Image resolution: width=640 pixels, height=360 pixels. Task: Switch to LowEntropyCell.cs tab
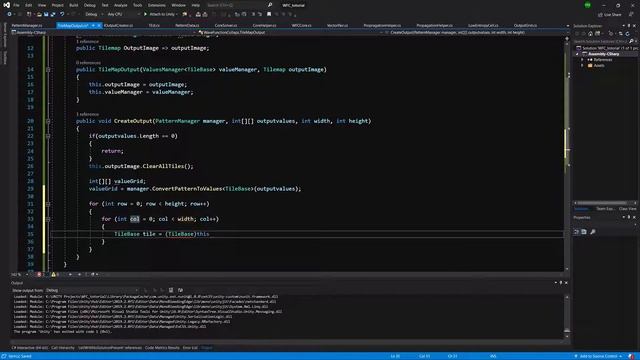[483, 25]
